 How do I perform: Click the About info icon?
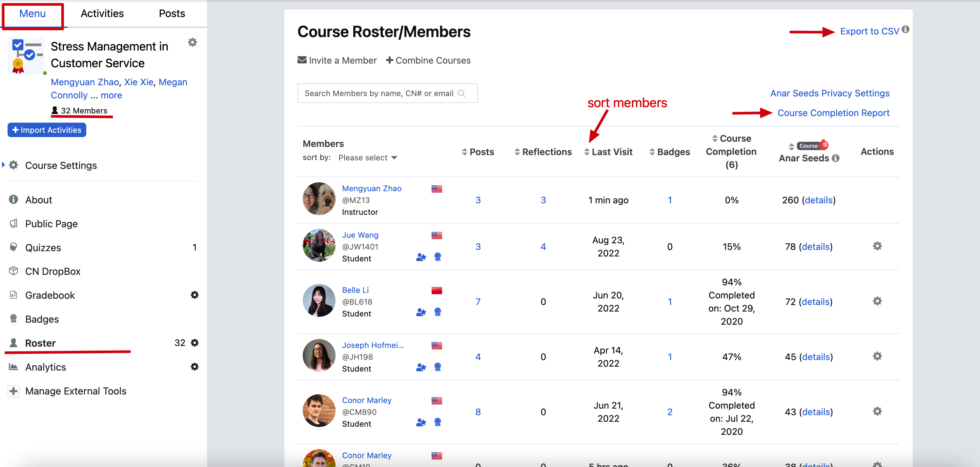point(13,199)
